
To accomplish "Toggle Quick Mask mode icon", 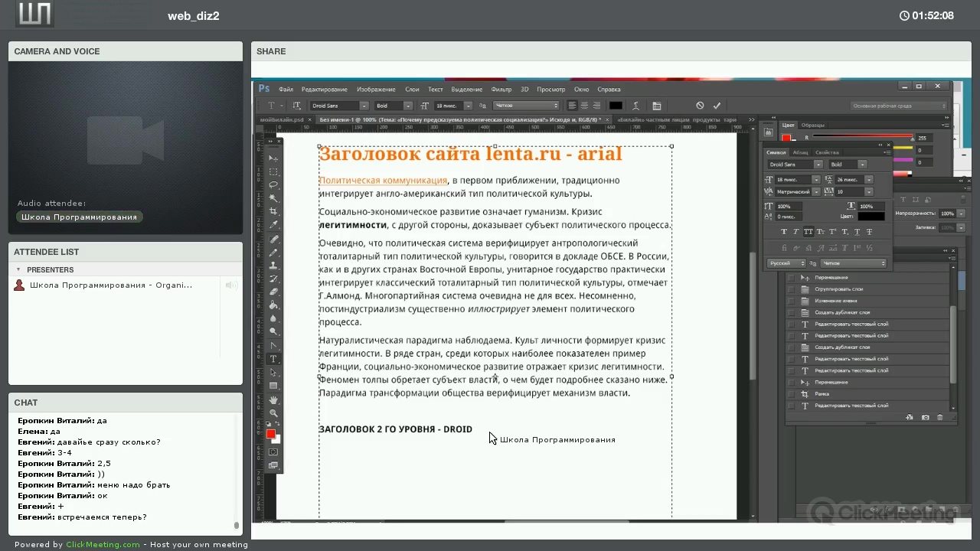I will [x=273, y=452].
